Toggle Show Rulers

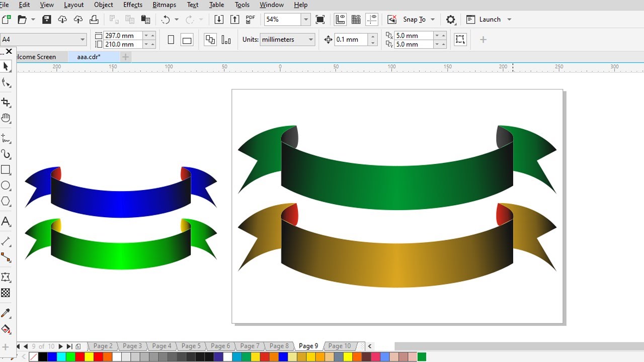pos(340,20)
